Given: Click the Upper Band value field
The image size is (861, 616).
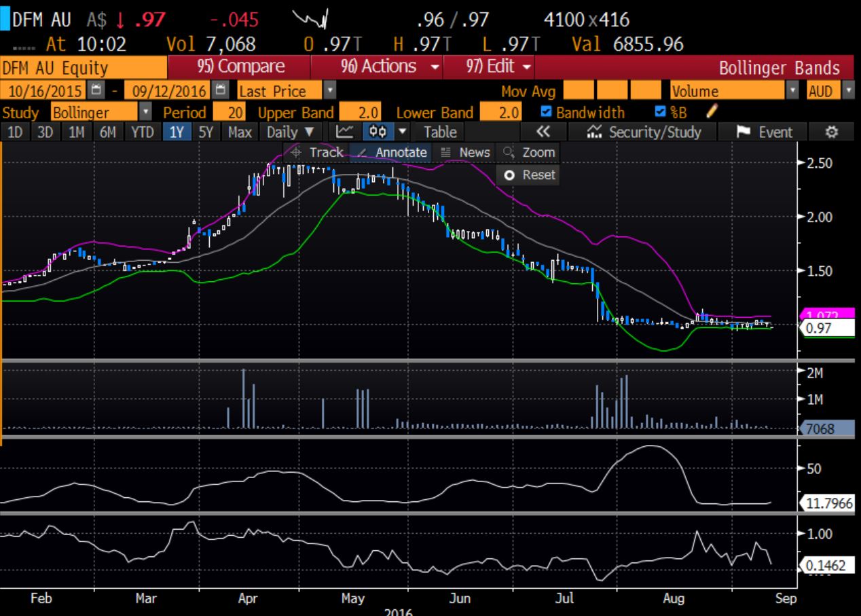Looking at the screenshot, I should [x=361, y=111].
